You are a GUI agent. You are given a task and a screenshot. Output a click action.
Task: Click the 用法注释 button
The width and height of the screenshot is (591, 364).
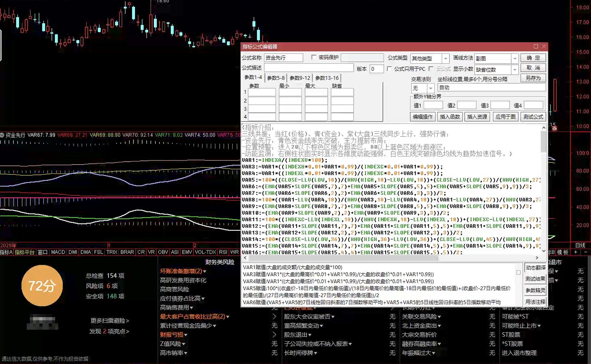click(x=536, y=302)
